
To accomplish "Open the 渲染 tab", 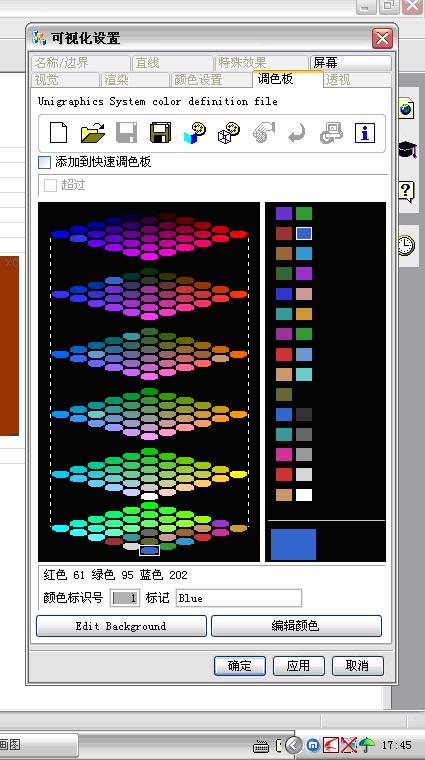I will pos(135,80).
